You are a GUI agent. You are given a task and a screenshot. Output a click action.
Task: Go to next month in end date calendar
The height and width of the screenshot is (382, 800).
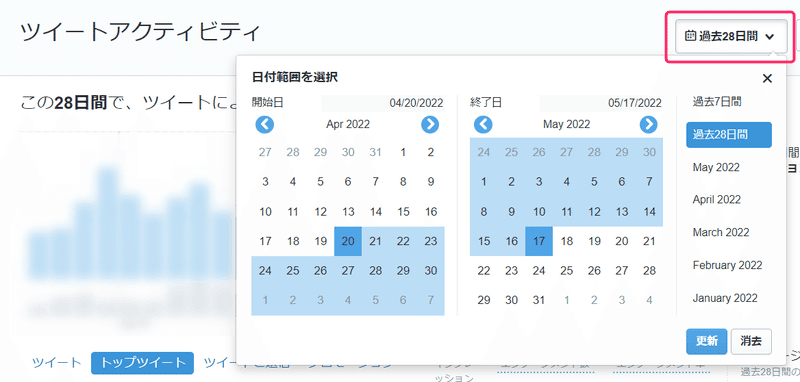coord(648,124)
